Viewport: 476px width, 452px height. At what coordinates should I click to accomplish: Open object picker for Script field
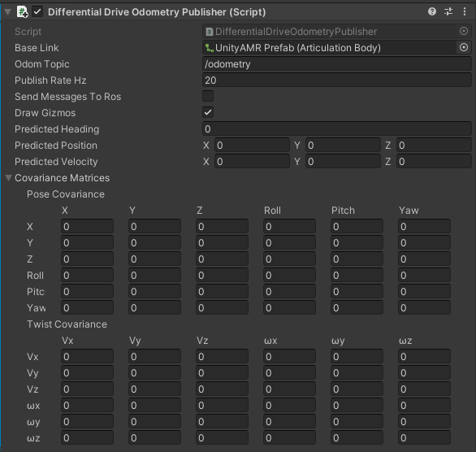464,31
